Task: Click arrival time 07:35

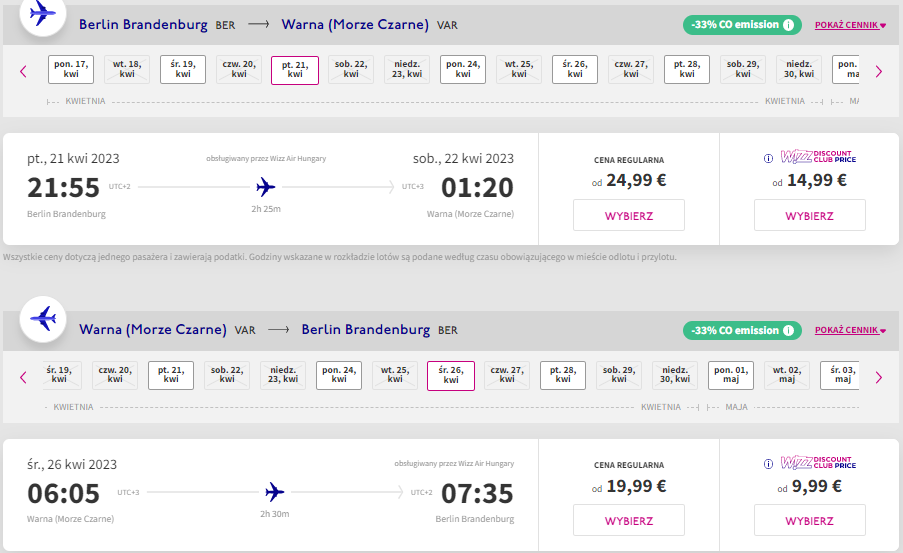Action: (477, 494)
